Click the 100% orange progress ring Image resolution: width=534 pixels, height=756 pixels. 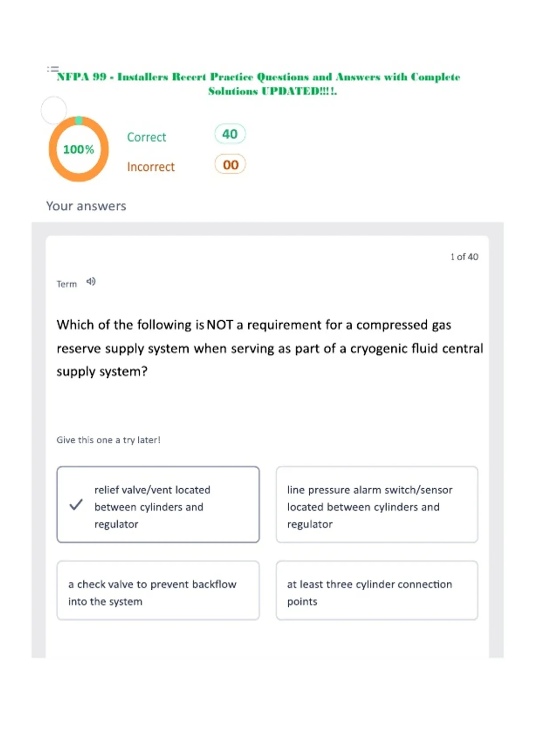[x=79, y=149]
